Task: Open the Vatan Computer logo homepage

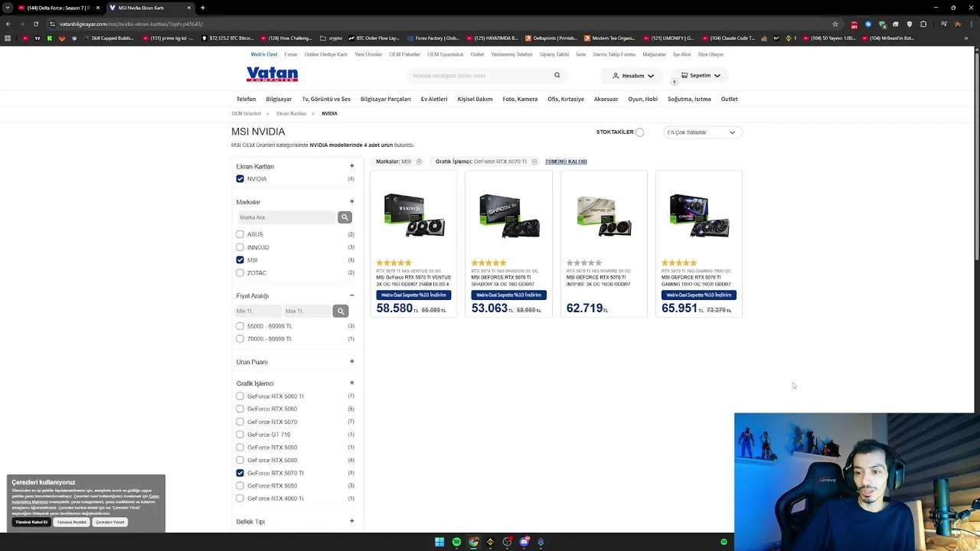Action: pos(272,74)
